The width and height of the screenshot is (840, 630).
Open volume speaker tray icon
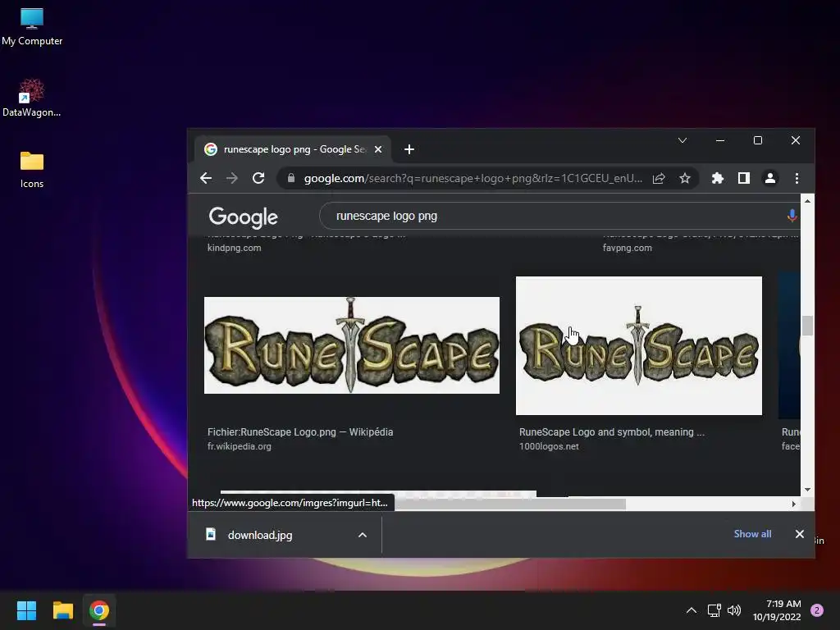(x=734, y=610)
